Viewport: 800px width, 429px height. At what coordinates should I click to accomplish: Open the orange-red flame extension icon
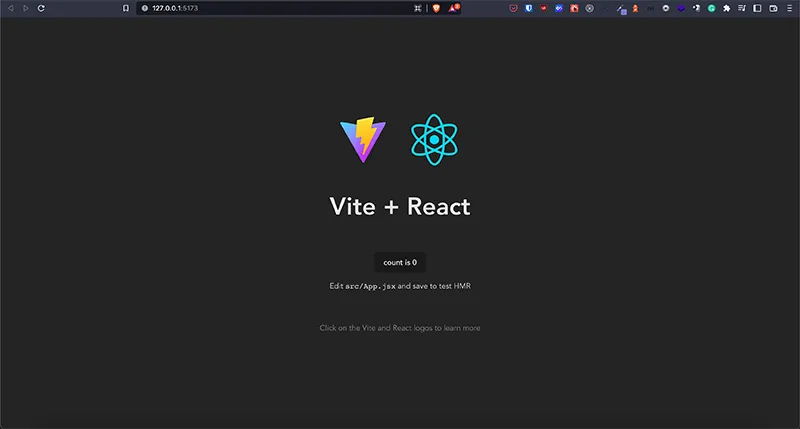click(x=574, y=8)
